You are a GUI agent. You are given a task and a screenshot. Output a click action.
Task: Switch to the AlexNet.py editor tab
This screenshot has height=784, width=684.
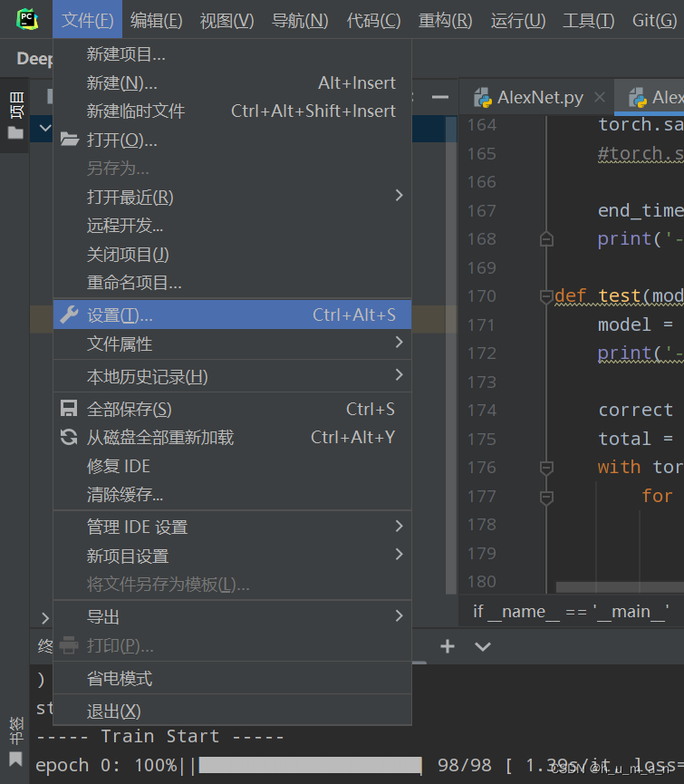pyautogui.click(x=535, y=98)
